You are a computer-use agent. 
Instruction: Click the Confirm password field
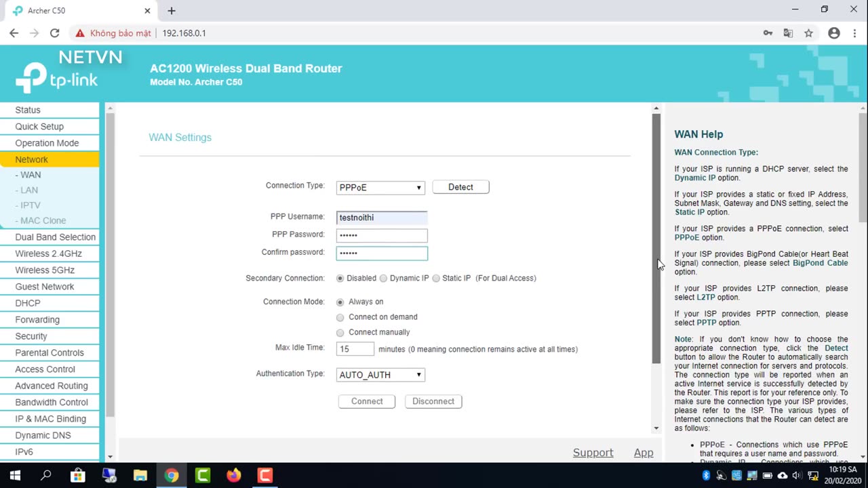click(x=382, y=253)
